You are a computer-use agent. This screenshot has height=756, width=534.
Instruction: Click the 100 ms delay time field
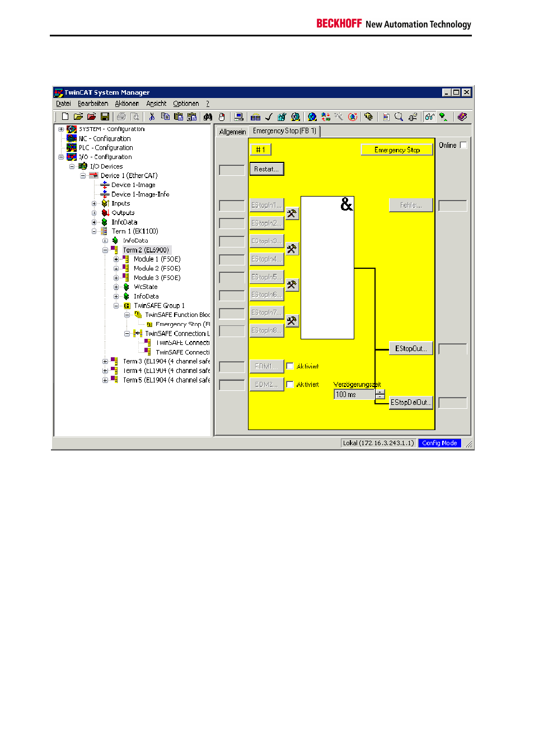pos(354,394)
